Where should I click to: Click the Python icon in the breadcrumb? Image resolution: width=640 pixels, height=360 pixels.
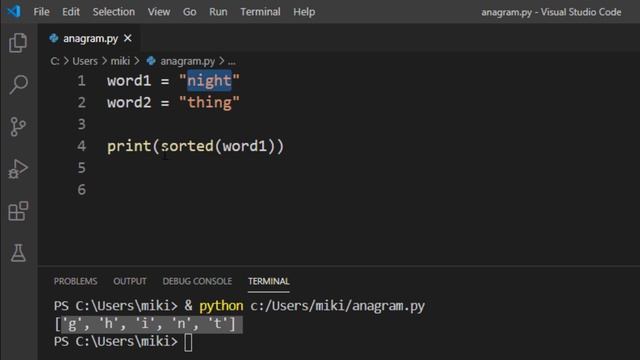click(151, 61)
